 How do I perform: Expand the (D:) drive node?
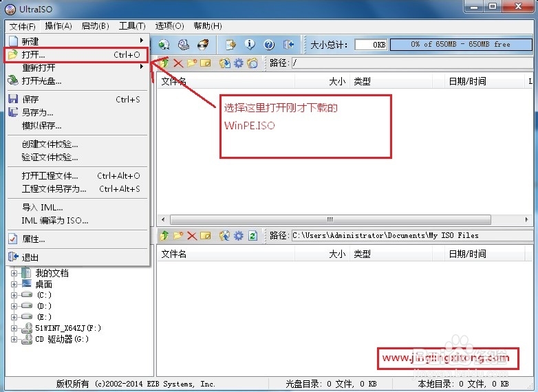pos(14,306)
